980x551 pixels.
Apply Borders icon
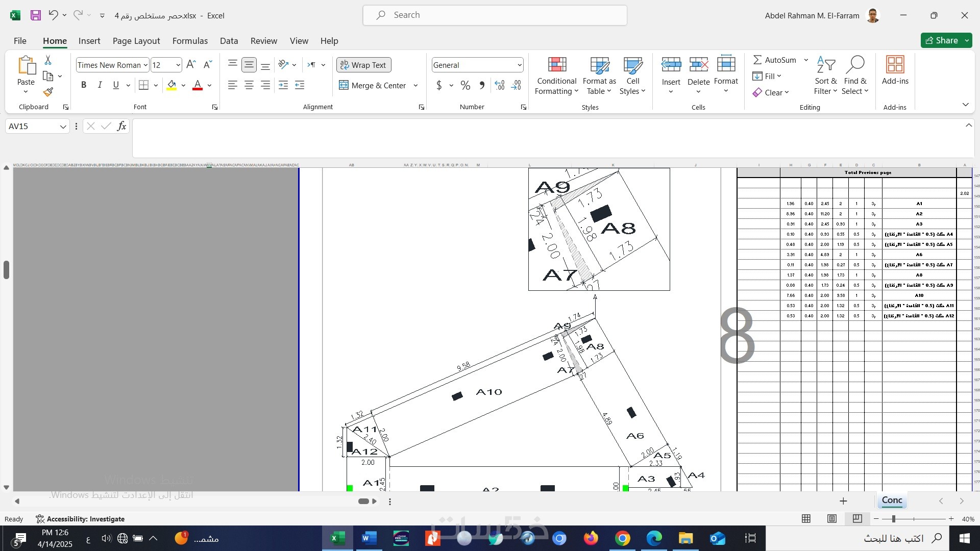(144, 85)
